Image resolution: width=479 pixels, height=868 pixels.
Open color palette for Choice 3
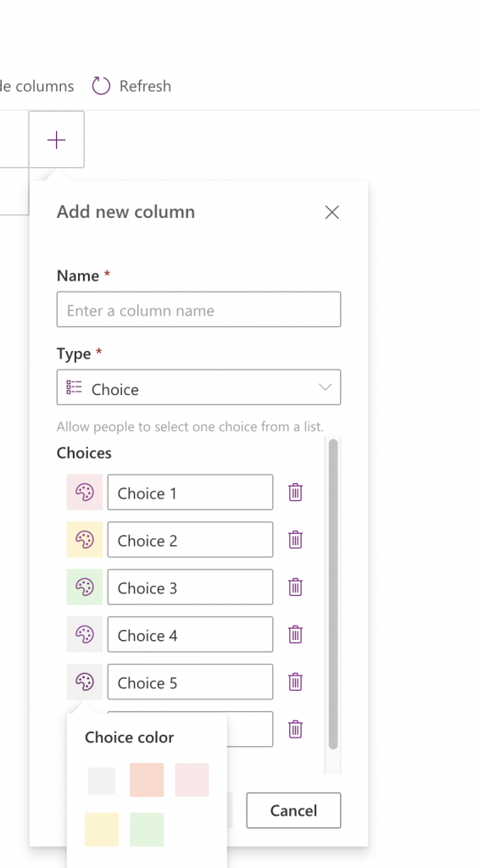[85, 587]
